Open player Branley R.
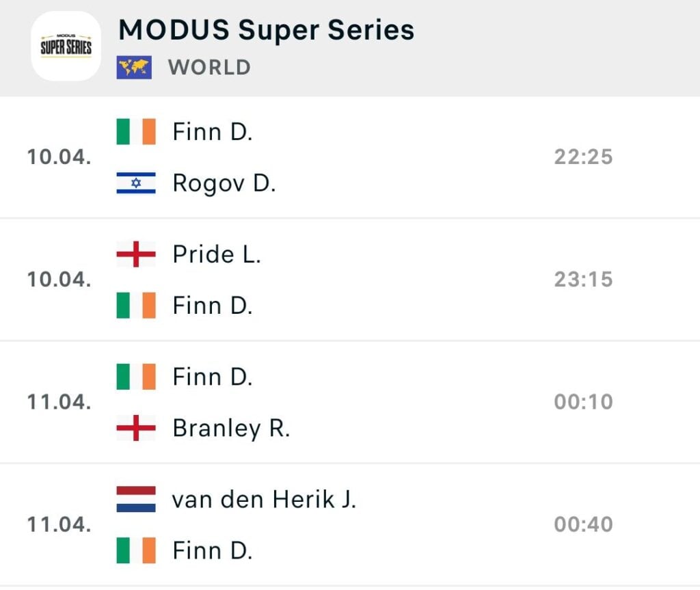The image size is (700, 590). point(231,428)
